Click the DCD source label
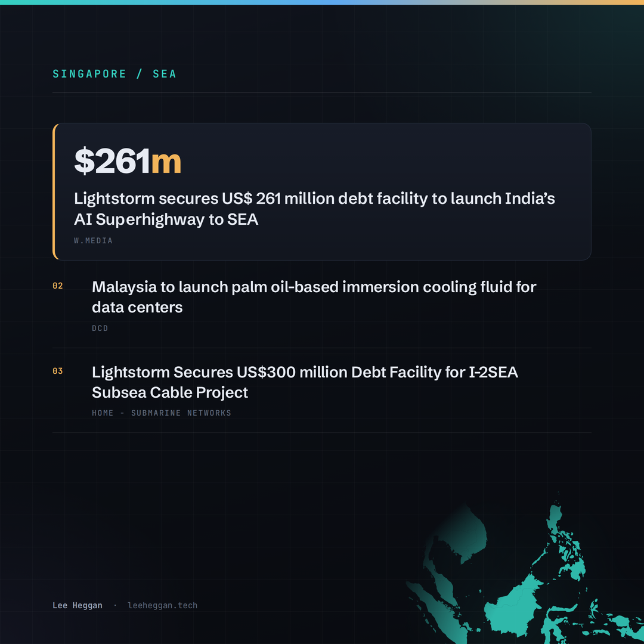Viewport: 644px width, 644px height. [x=100, y=328]
